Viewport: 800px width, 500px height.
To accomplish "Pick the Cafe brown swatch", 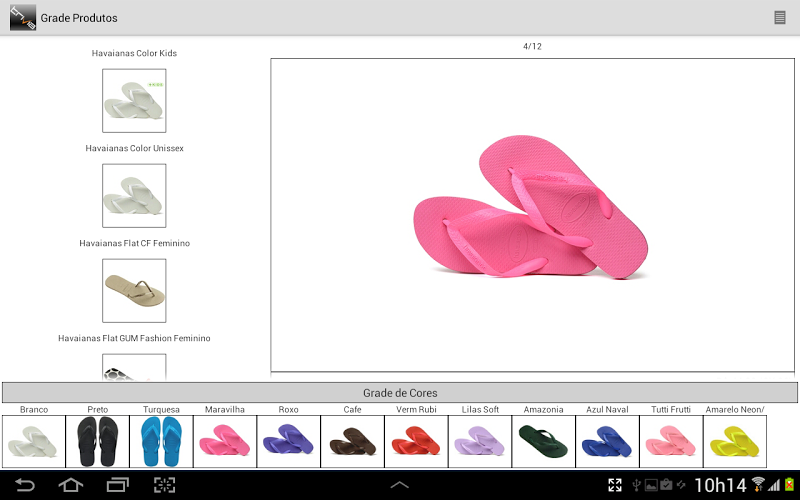I will click(x=353, y=441).
